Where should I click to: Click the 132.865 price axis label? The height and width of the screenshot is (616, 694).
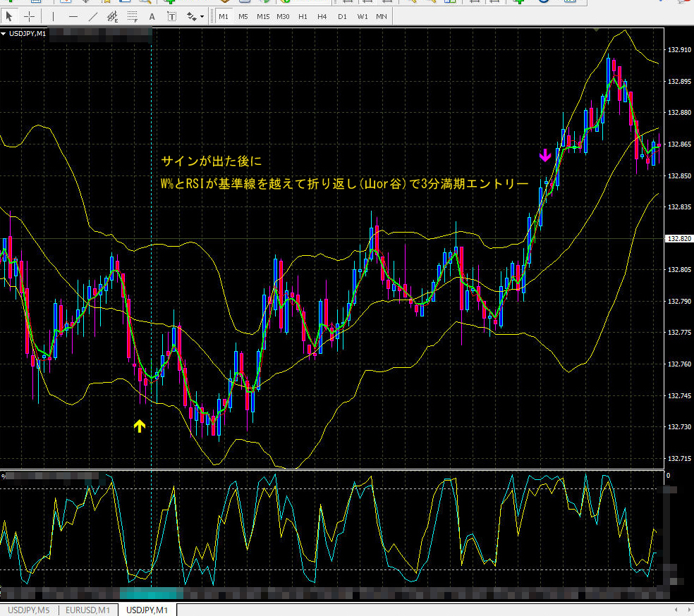click(679, 144)
